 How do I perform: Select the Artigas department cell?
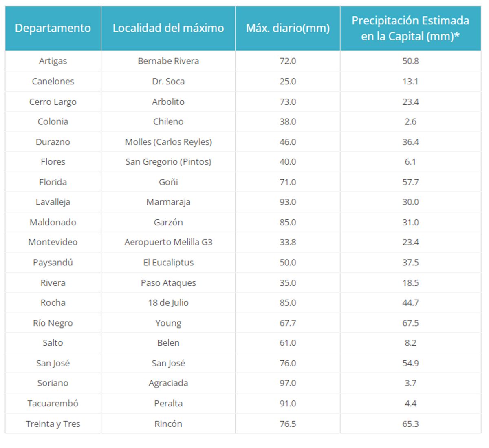pyautogui.click(x=53, y=61)
